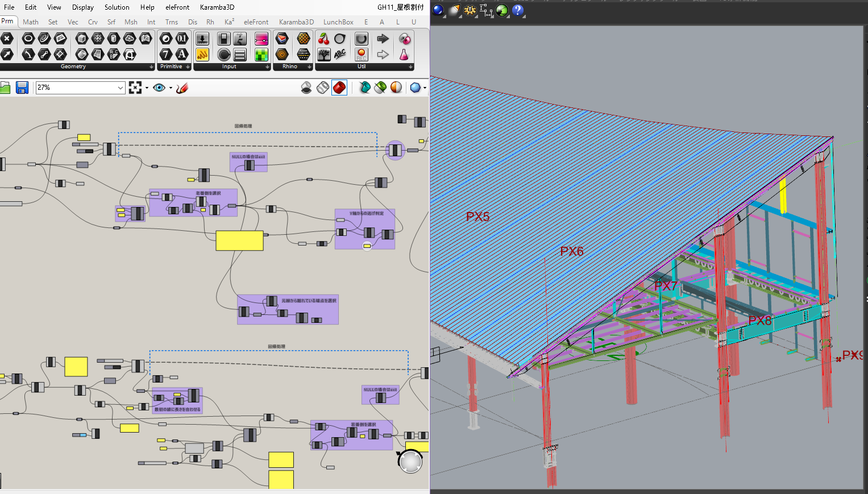Image resolution: width=868 pixels, height=494 pixels.
Task: Choose the Scribble ABC icon
Action: (x=340, y=55)
